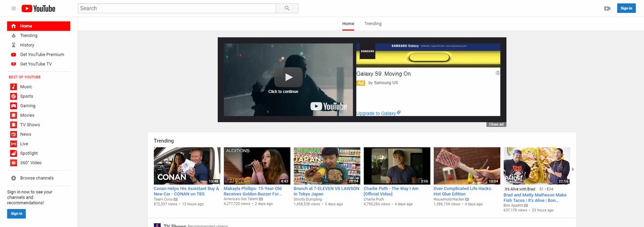The image size is (644, 227).
Task: Select News in the sidebar
Action: click(x=26, y=134)
